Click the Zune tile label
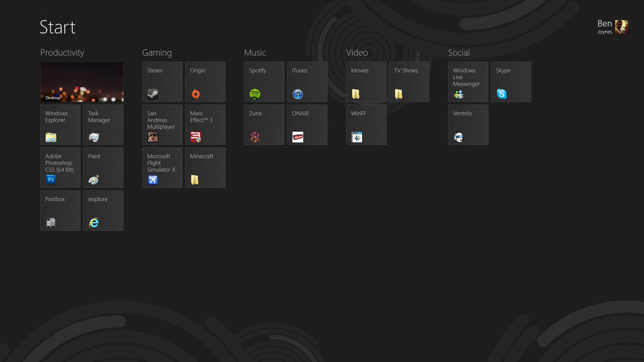 pos(255,113)
